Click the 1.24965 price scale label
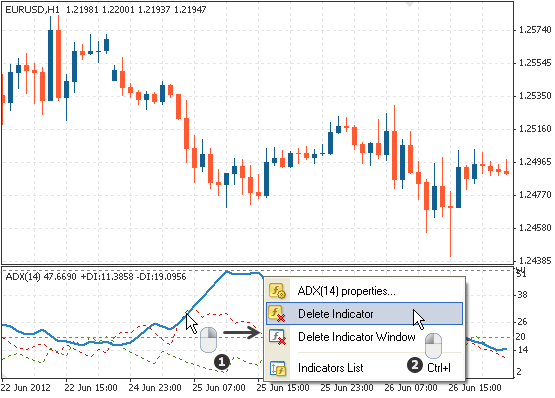 point(534,162)
